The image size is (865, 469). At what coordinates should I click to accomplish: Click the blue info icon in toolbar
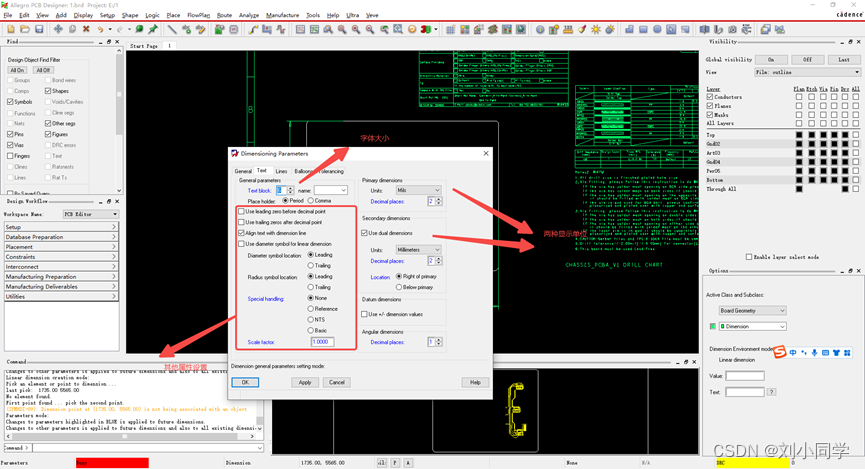coord(540,29)
